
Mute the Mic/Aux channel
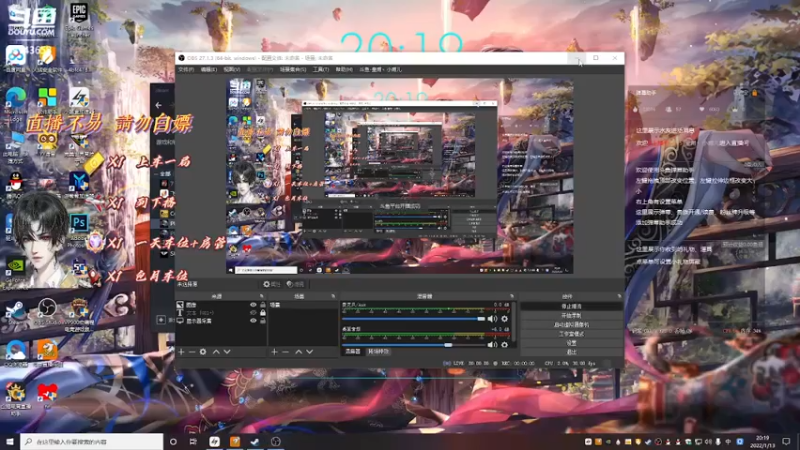[x=492, y=319]
